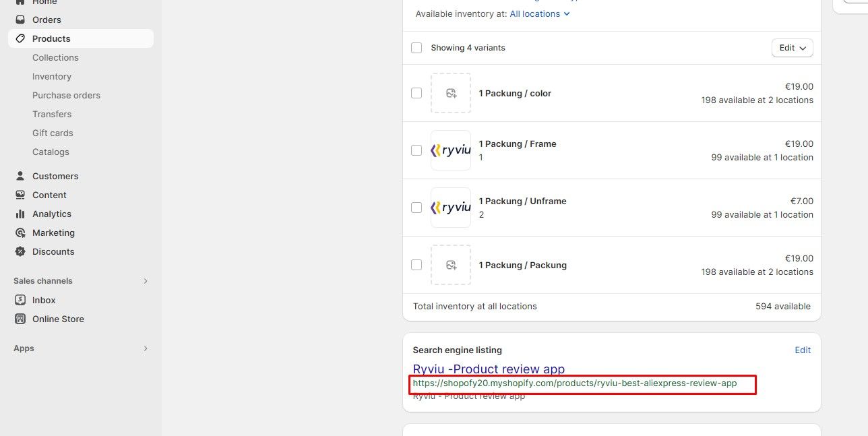Add image to 1 Packung / color variant
The height and width of the screenshot is (436, 868).
point(451,93)
